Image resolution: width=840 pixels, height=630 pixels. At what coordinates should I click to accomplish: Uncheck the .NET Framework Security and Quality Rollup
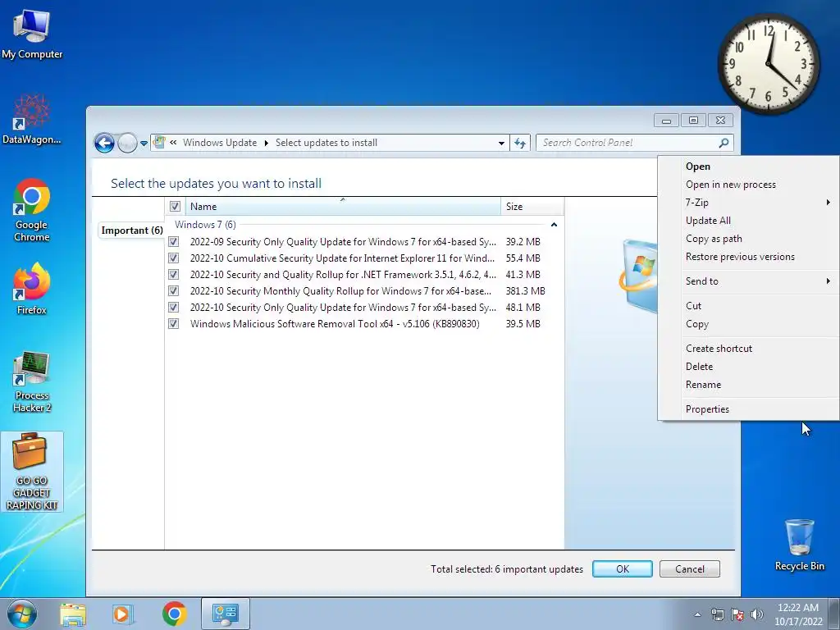pyautogui.click(x=174, y=274)
